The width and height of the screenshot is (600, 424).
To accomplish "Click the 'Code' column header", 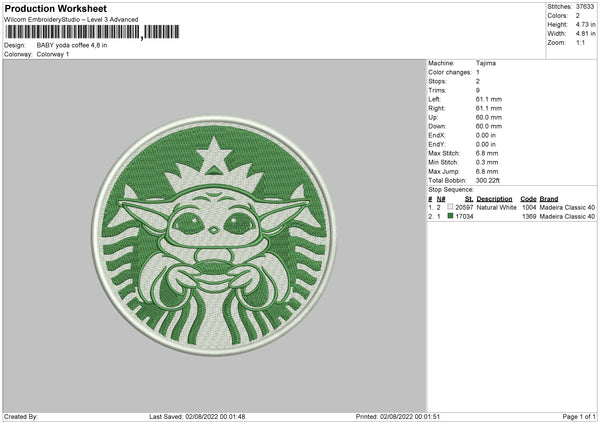I will [x=528, y=199].
